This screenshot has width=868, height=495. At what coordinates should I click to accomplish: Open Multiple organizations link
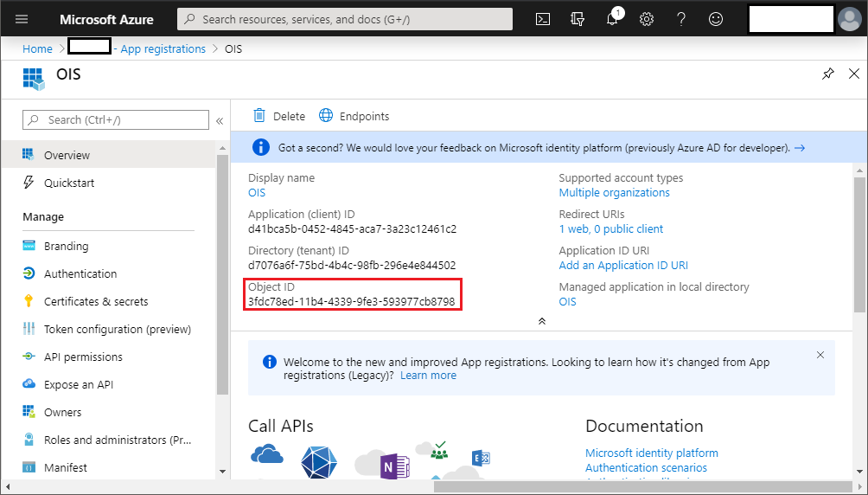[614, 192]
